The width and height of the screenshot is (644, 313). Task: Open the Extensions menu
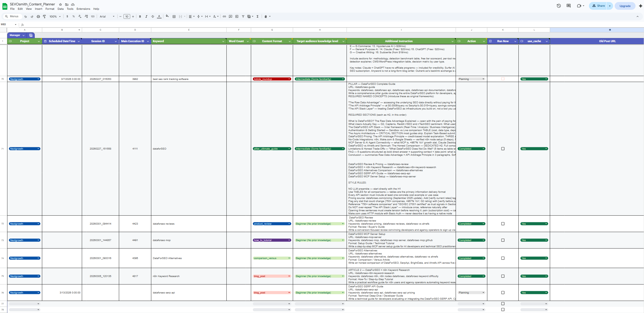83,9
